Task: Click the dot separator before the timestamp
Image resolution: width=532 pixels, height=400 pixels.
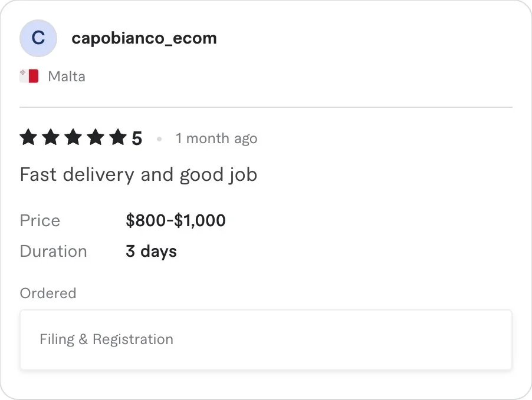Action: pyautogui.click(x=159, y=139)
